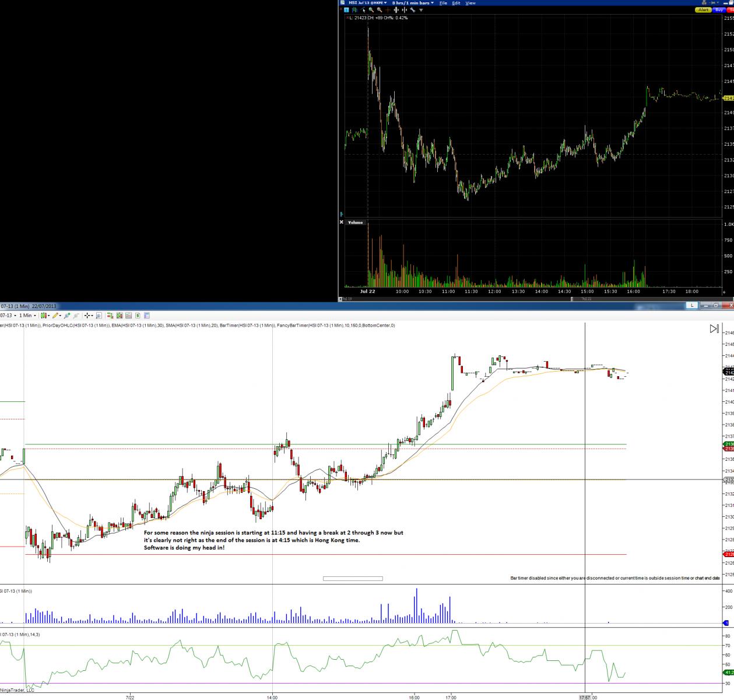Click the TWS time scrollbar left arrow

pos(340,299)
